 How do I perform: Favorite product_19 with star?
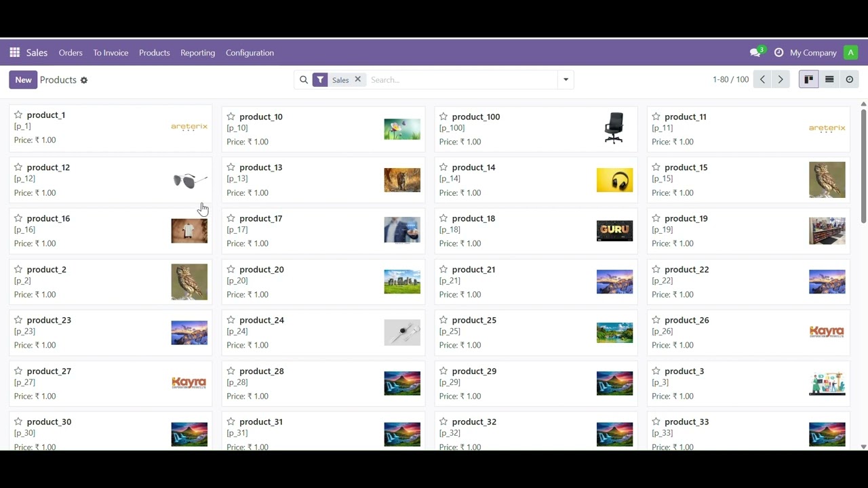pos(656,218)
